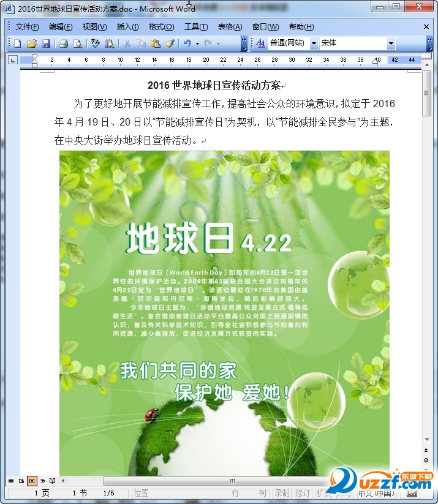
Task: Open the 文件(F) menu
Action: [x=28, y=27]
